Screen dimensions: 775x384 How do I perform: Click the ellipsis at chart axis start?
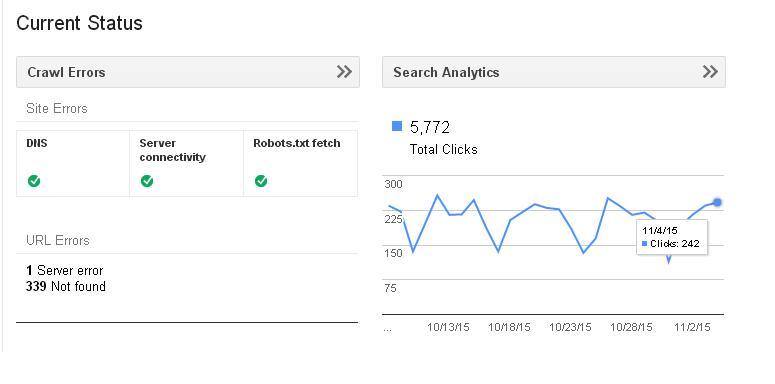coord(388,329)
